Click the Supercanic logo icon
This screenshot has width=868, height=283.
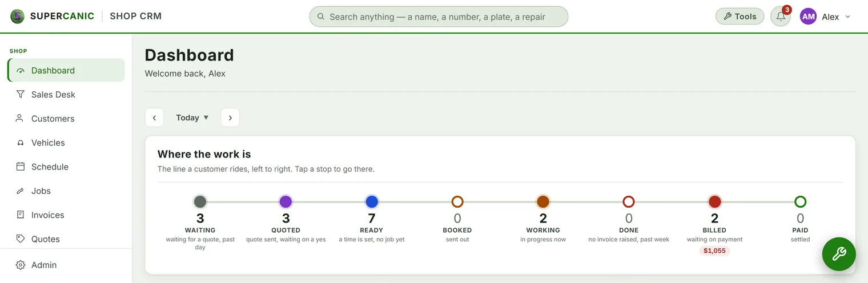pyautogui.click(x=18, y=17)
